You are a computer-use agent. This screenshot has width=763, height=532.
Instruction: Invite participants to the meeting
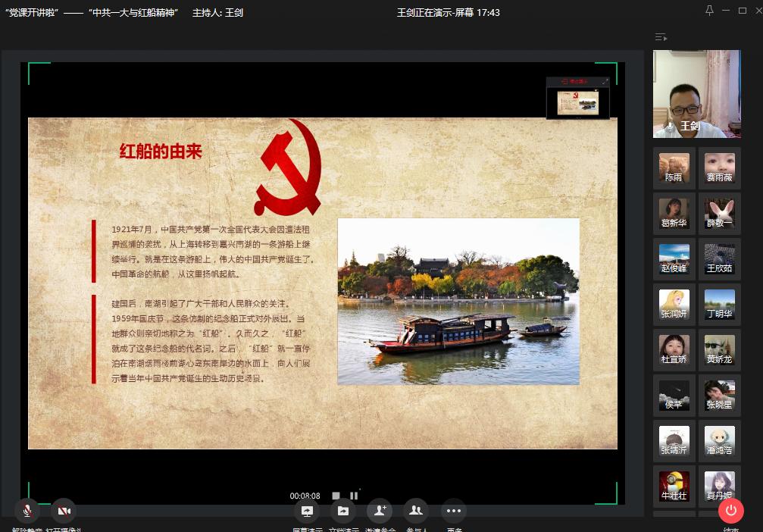point(379,511)
